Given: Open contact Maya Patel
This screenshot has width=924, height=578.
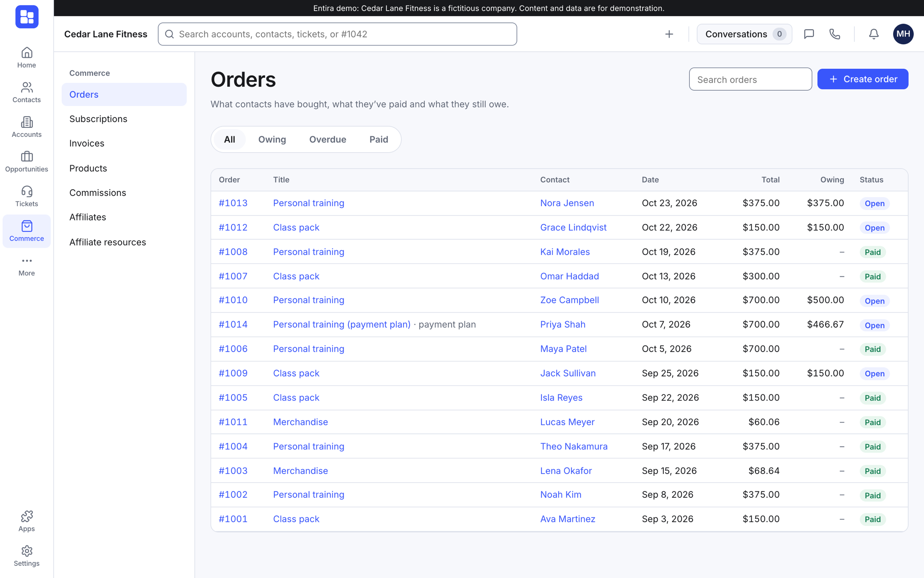Looking at the screenshot, I should coord(563,349).
